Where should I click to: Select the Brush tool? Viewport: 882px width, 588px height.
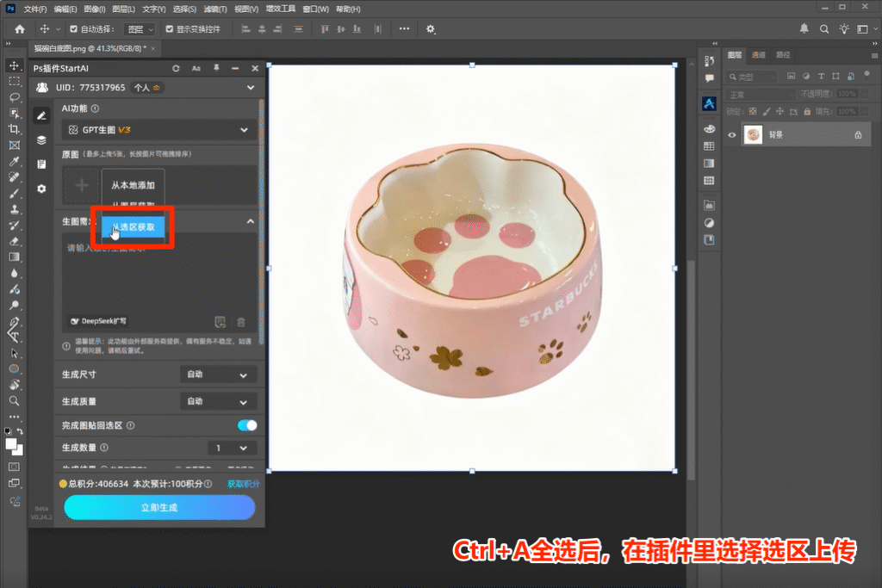14,194
